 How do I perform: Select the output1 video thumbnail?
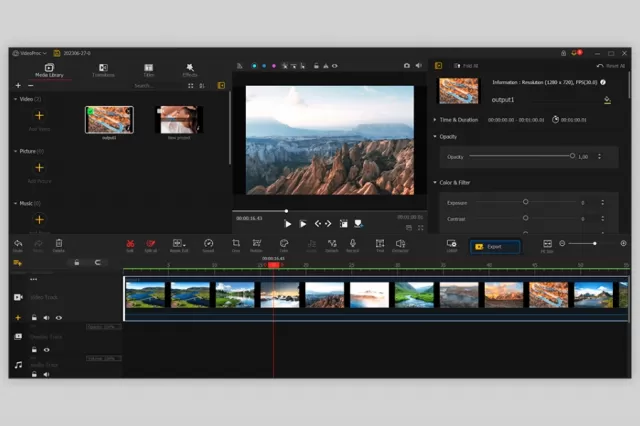109,120
